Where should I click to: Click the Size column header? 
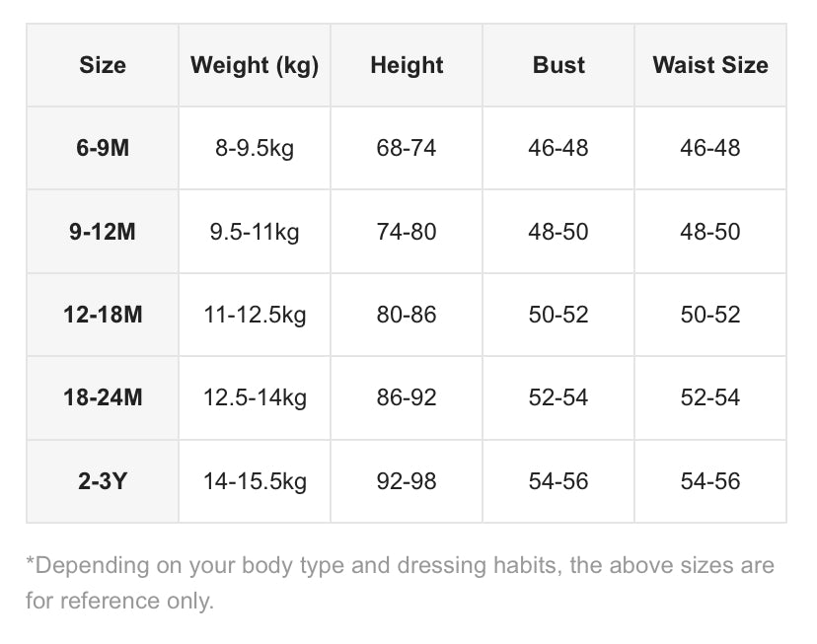(x=103, y=65)
